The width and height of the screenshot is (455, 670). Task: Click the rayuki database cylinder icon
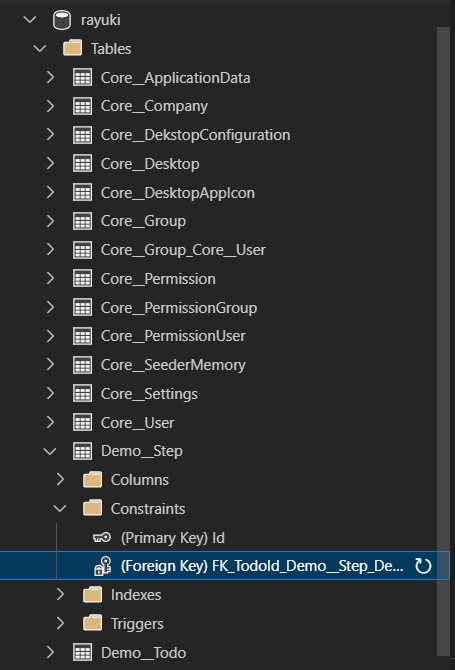click(x=62, y=20)
